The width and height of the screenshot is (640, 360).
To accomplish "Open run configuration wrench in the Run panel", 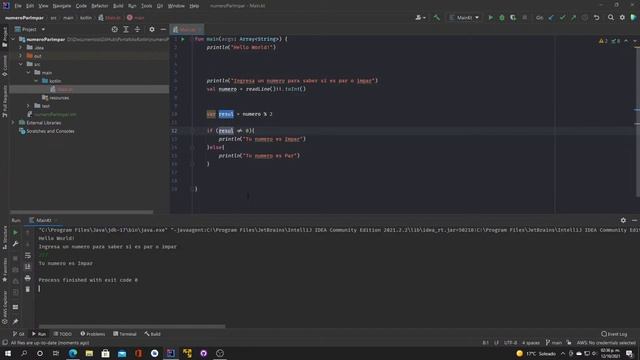I will (x=16, y=244).
